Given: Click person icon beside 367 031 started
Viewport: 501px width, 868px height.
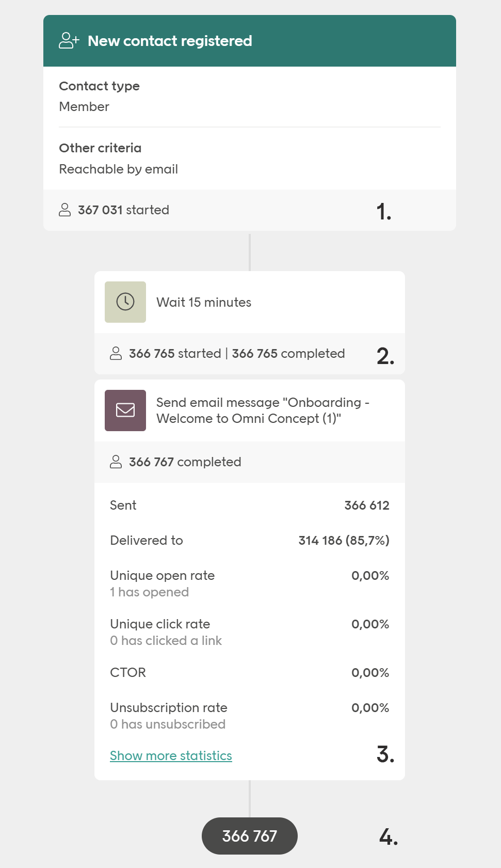Looking at the screenshot, I should pos(65,210).
